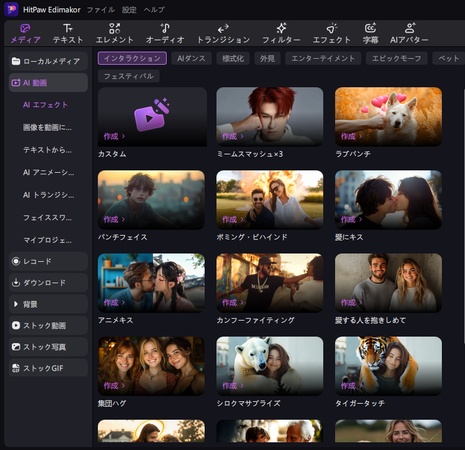Viewport: 465px width, 450px height.
Task: Select the インタラクション category tab
Action: 132,58
